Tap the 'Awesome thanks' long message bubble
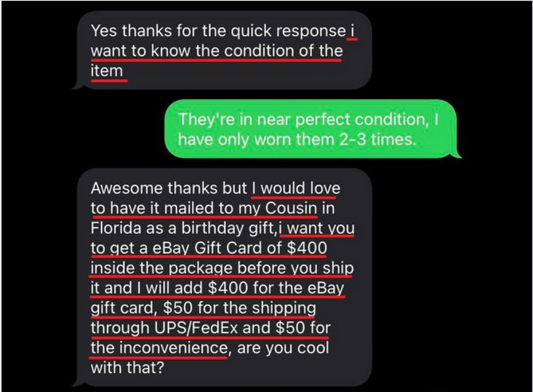Image resolution: width=533 pixels, height=392 pixels. [x=222, y=277]
